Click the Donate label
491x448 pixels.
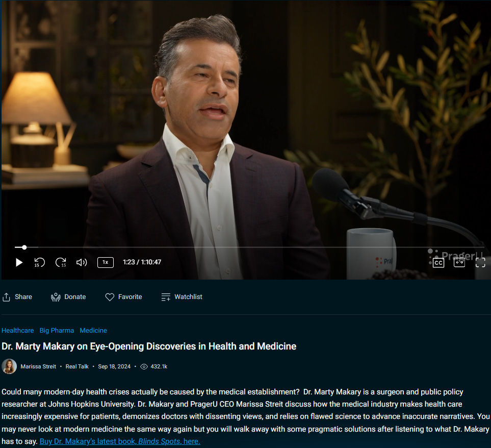[75, 296]
